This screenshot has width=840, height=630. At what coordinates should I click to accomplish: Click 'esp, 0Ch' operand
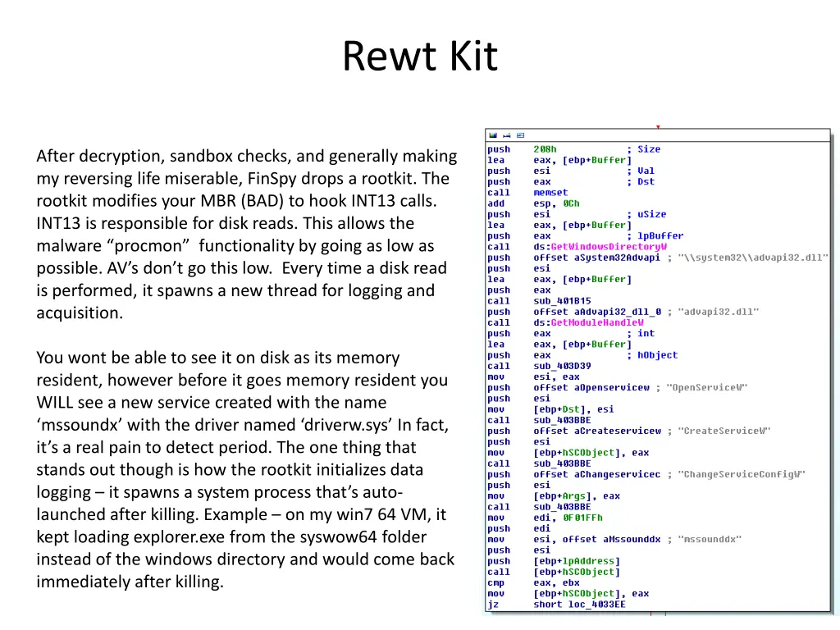click(x=556, y=203)
